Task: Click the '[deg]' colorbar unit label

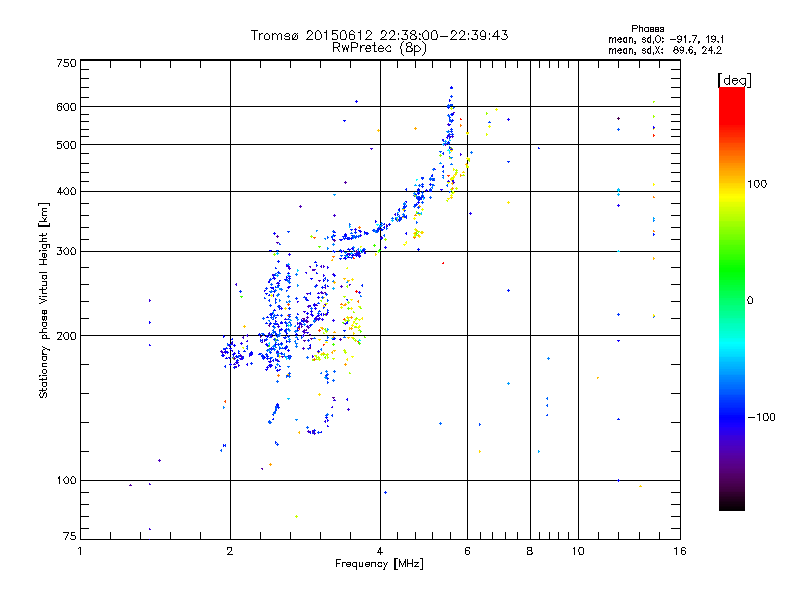Action: coord(734,80)
